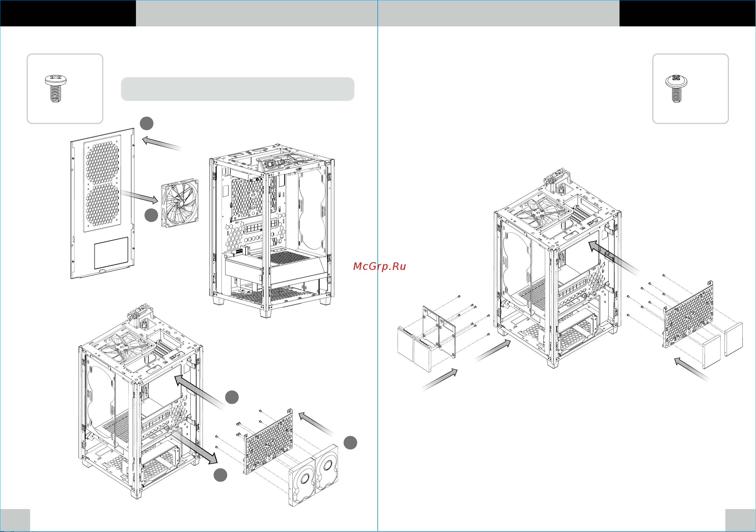The image size is (756, 532).
Task: Click the right-page case assembly diagram
Action: (557, 268)
